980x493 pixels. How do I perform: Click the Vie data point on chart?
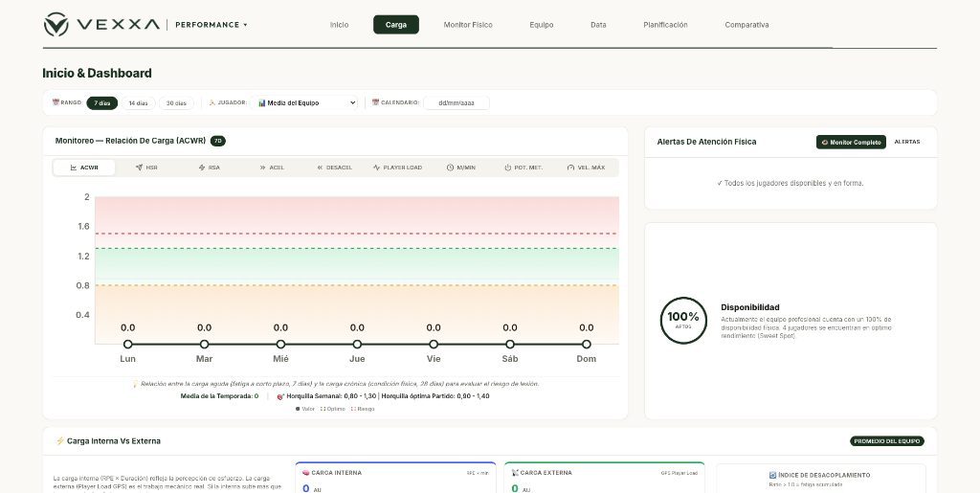coord(434,345)
